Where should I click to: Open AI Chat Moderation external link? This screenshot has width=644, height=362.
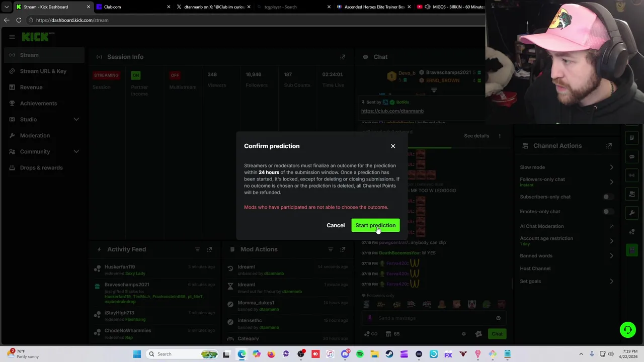click(611, 226)
